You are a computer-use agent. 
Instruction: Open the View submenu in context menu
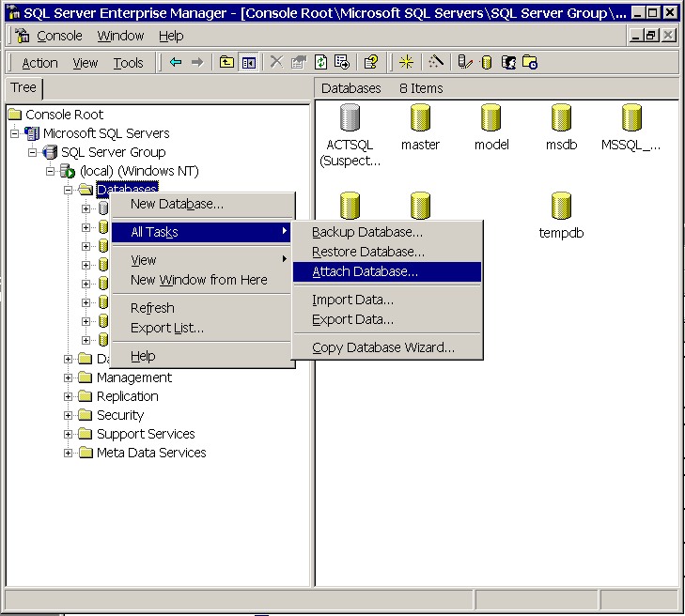(x=201, y=260)
